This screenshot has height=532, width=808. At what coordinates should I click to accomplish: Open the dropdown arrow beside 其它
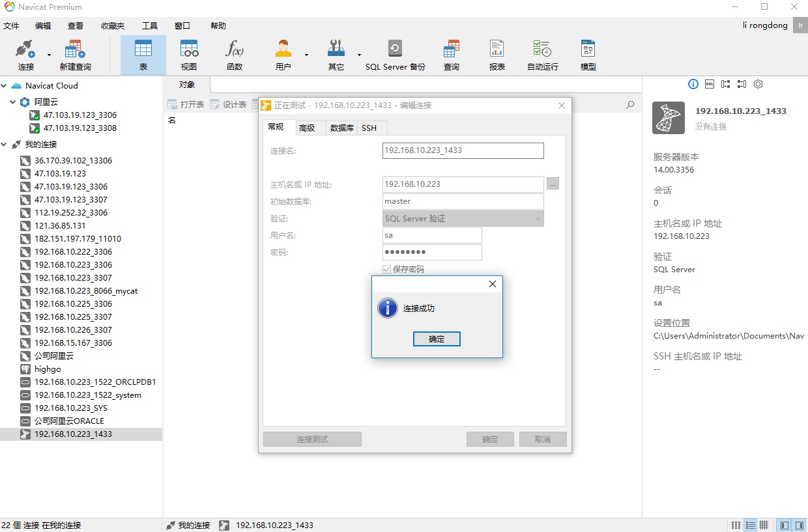(359, 55)
